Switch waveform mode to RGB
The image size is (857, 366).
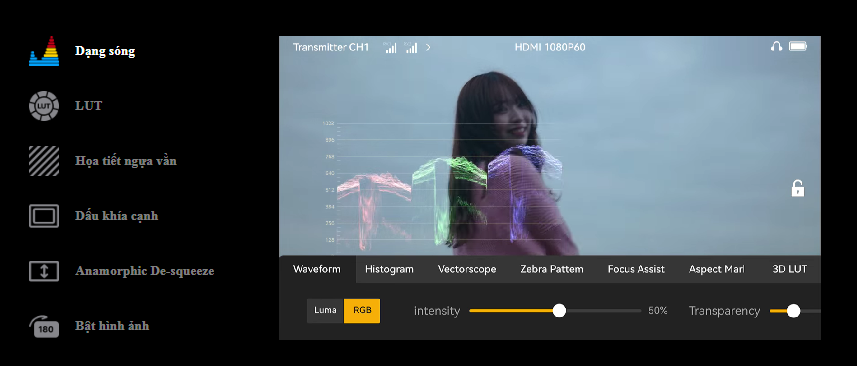click(x=362, y=311)
